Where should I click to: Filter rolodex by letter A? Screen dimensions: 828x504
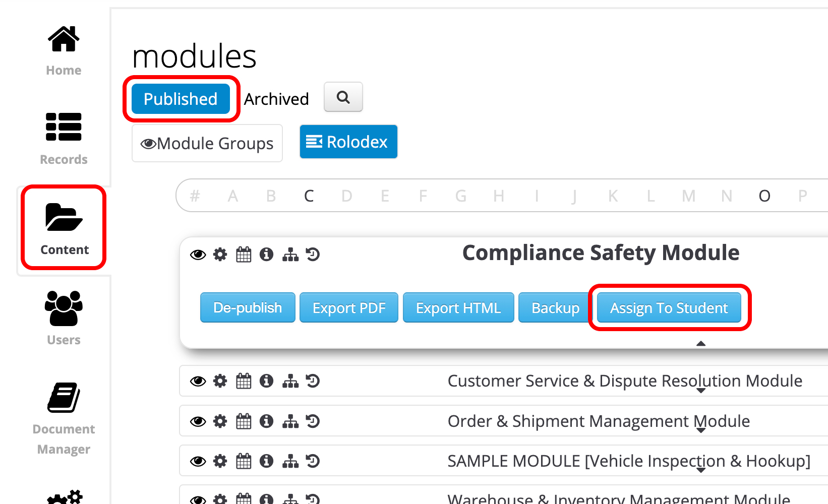[233, 196]
